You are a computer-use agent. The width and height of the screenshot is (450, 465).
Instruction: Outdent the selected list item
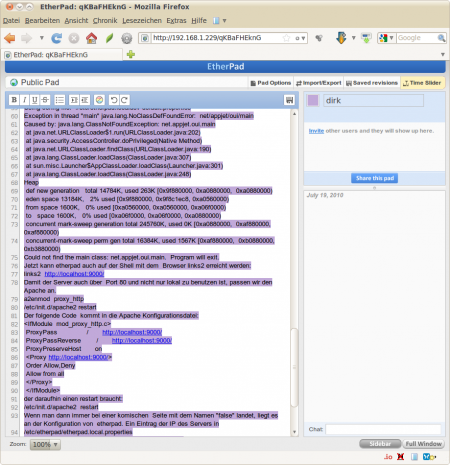[x=85, y=100]
